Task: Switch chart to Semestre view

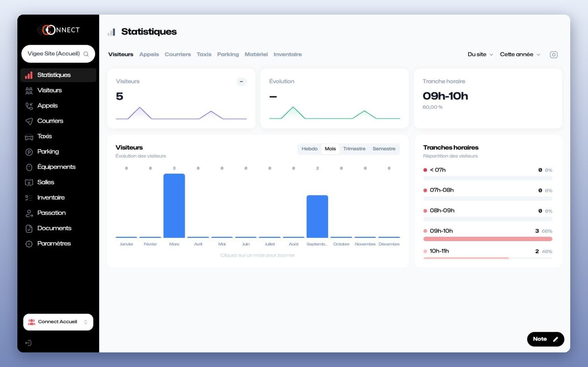Action: (384, 149)
